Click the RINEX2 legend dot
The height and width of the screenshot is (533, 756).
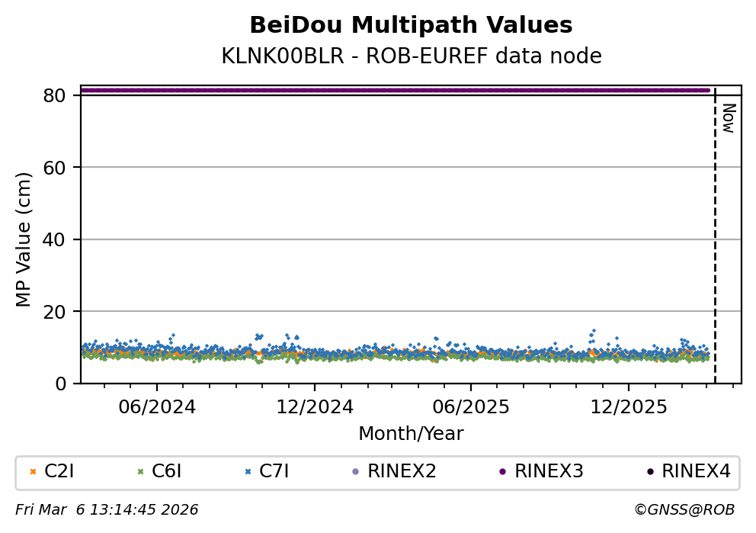(355, 472)
